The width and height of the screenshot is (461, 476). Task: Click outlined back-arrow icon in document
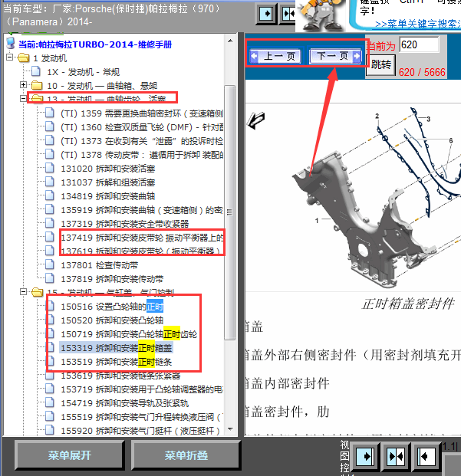coord(256,120)
